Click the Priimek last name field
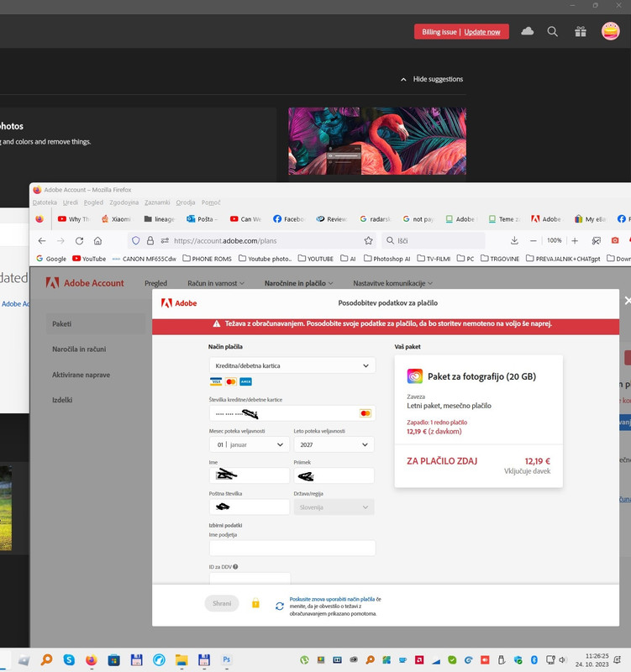 tap(334, 475)
